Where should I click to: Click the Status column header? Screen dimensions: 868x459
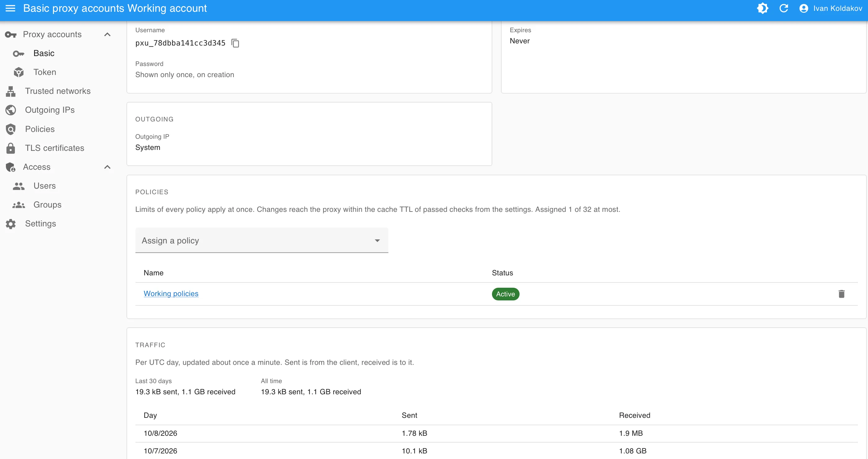[x=503, y=273]
